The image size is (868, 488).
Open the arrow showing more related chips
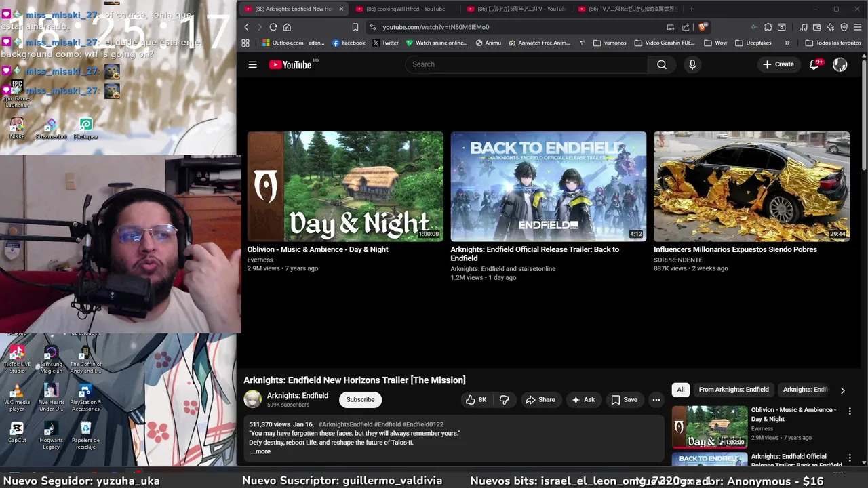tap(842, 390)
